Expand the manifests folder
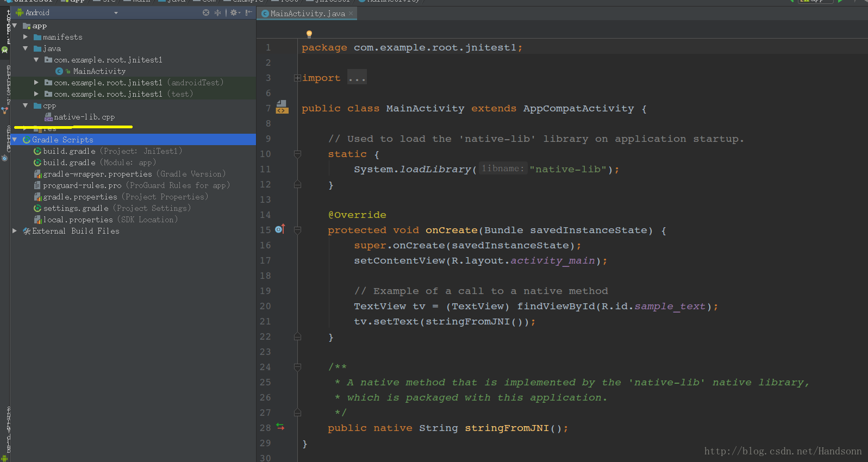The image size is (868, 462). [x=26, y=37]
